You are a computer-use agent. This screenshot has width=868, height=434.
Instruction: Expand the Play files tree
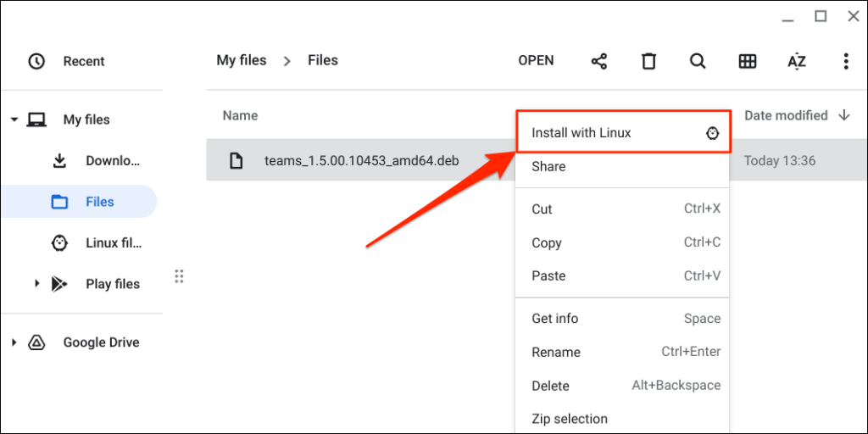click(36, 284)
